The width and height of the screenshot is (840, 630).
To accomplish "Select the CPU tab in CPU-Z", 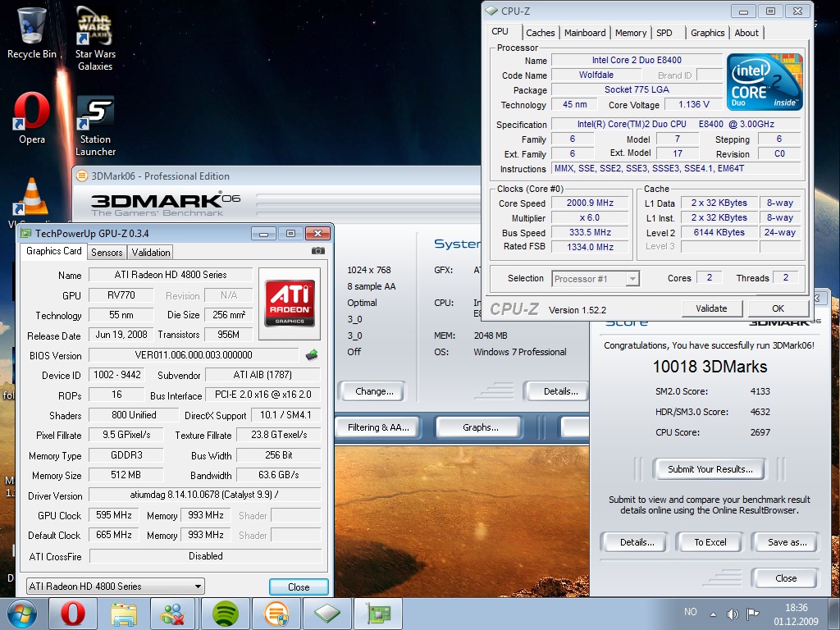I will tap(500, 31).
